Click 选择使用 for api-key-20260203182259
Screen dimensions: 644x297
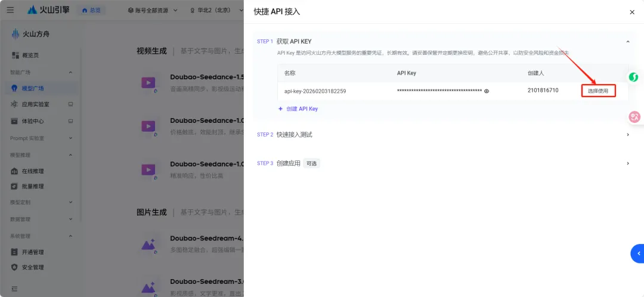click(598, 91)
